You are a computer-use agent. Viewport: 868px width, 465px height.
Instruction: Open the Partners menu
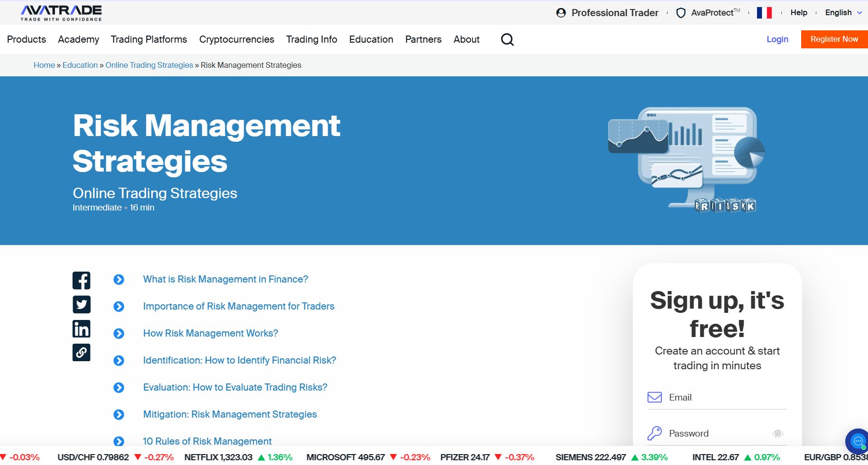click(x=423, y=39)
